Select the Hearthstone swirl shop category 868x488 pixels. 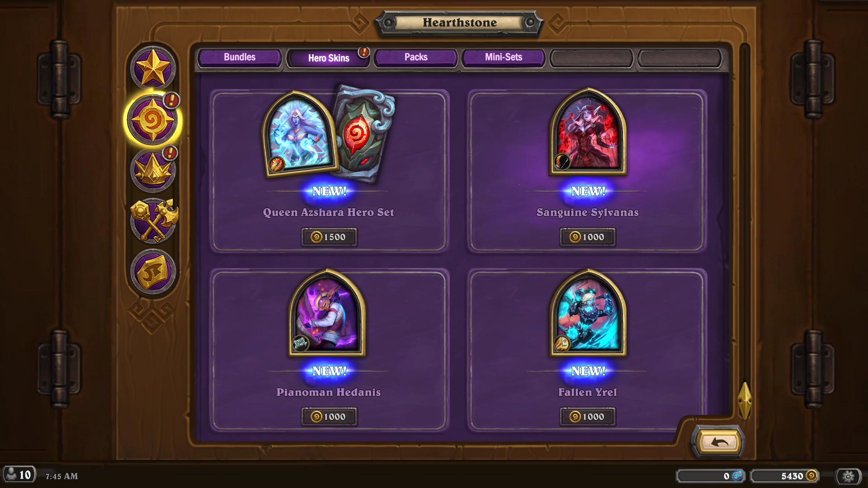[152, 121]
